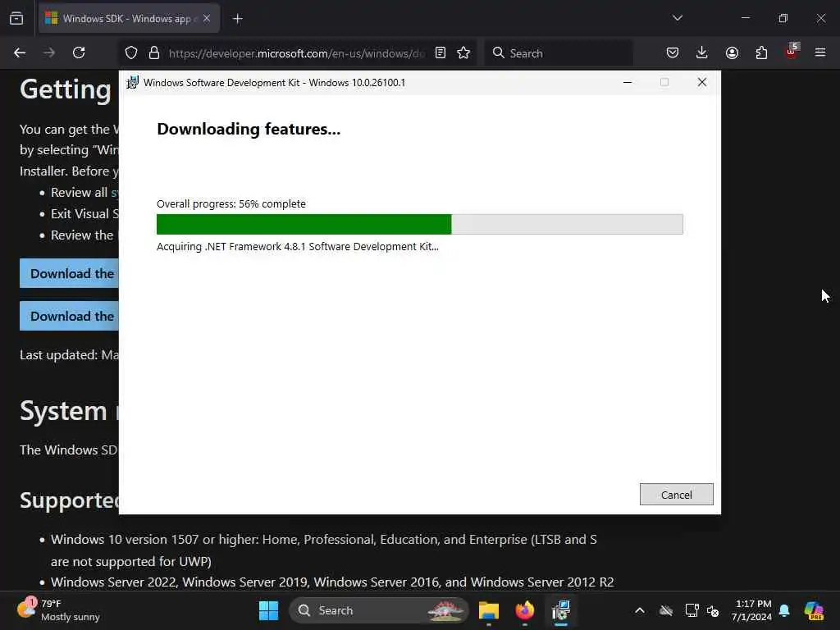Click the SDK installer taskbar icon
The image size is (840, 630).
[561, 610]
